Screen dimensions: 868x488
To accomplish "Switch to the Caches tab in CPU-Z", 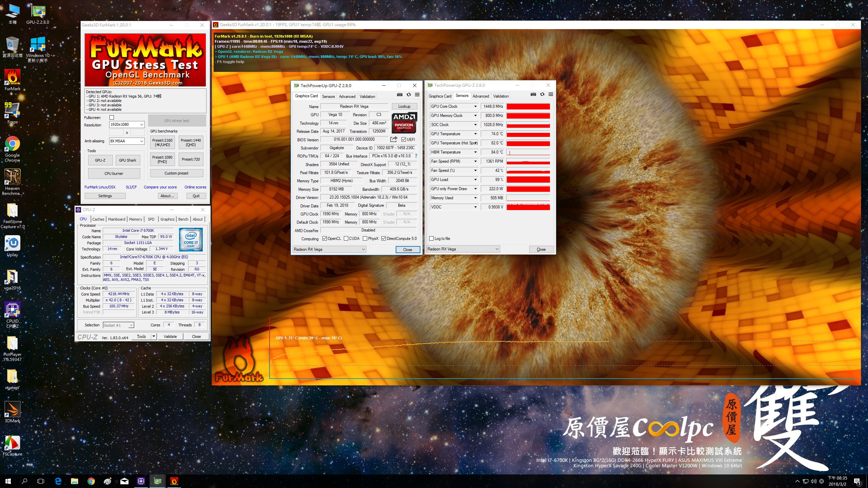I will coord(98,219).
